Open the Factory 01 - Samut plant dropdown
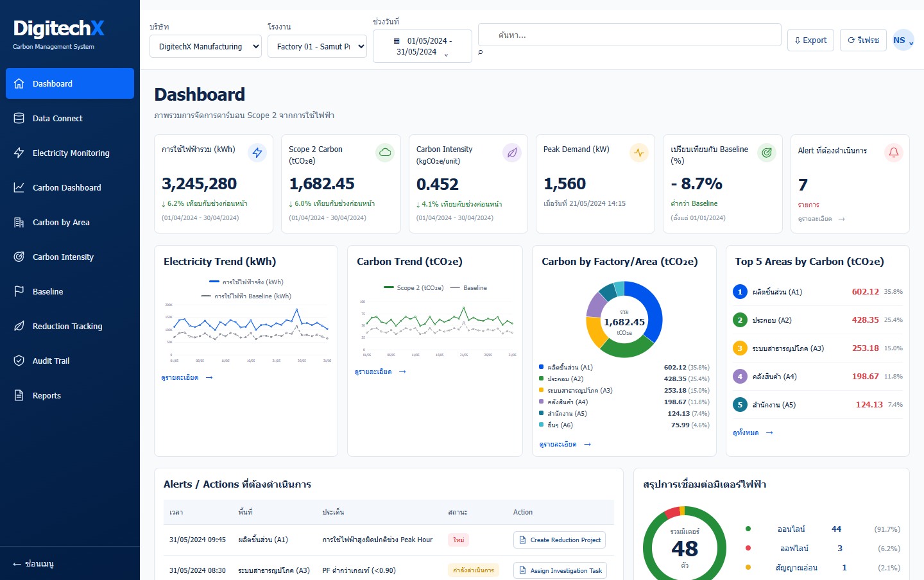The width and height of the screenshot is (924, 580). point(317,46)
